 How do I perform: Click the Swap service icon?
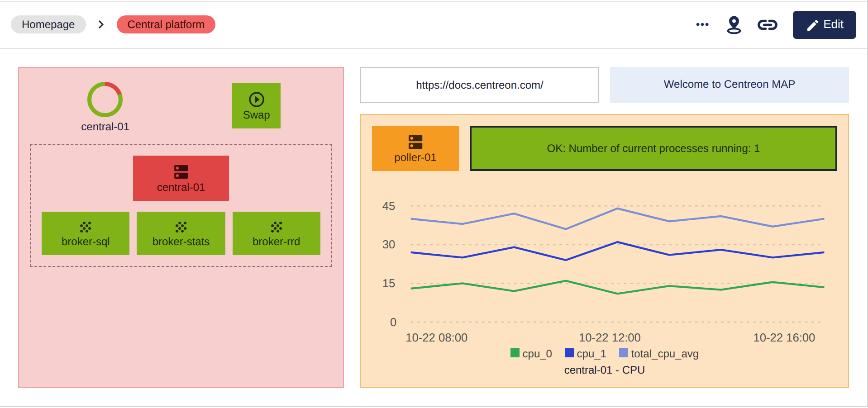click(256, 106)
